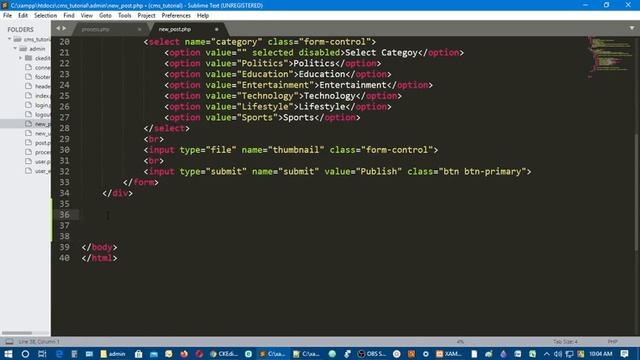Screen dimensions: 640x360
Task: Open Task View icon
Action: click(x=42, y=354)
